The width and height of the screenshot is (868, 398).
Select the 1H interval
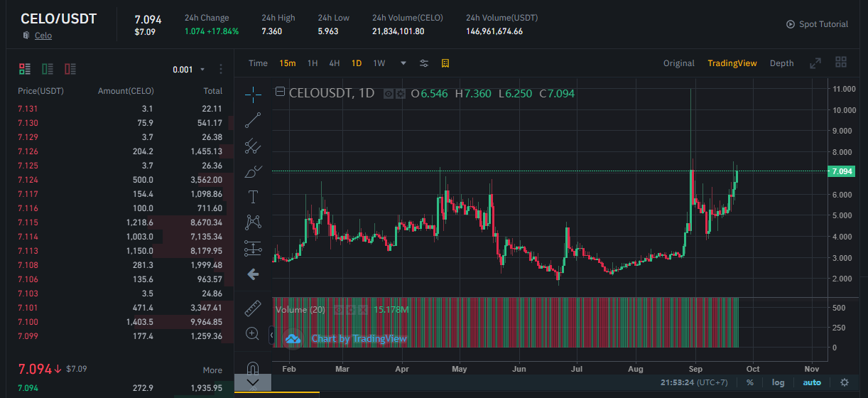[x=313, y=63]
